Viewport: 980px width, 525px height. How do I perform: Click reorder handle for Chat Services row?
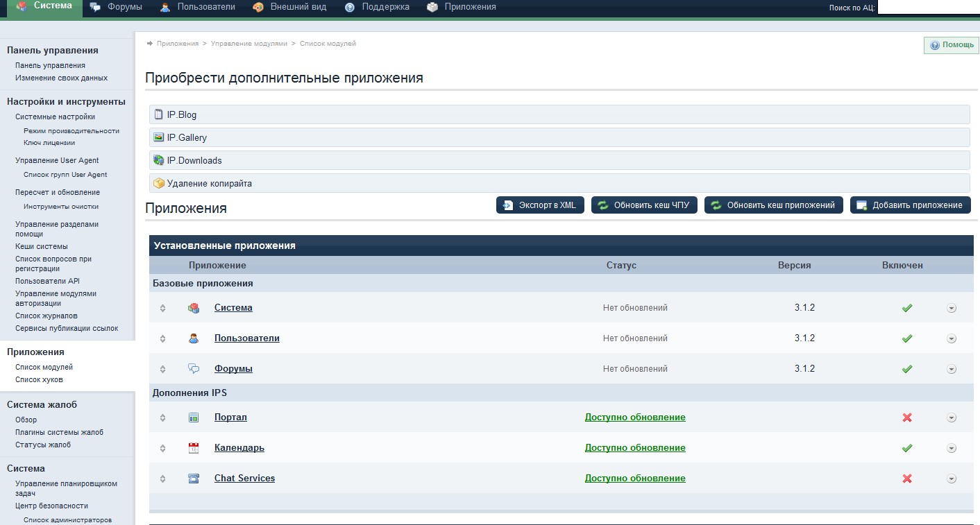click(162, 479)
